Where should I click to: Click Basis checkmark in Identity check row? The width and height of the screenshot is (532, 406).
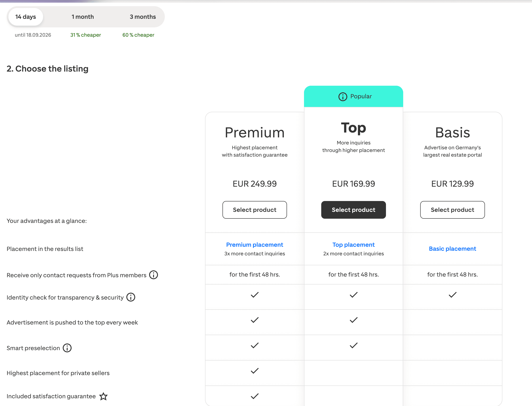point(452,295)
